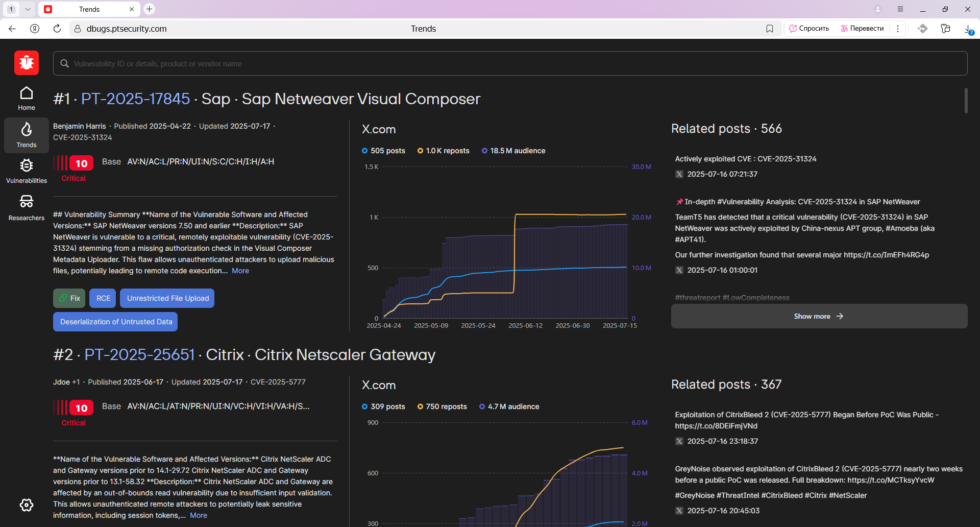Toggle 1.0 K reposts chart series
The height and width of the screenshot is (527, 980).
point(444,151)
